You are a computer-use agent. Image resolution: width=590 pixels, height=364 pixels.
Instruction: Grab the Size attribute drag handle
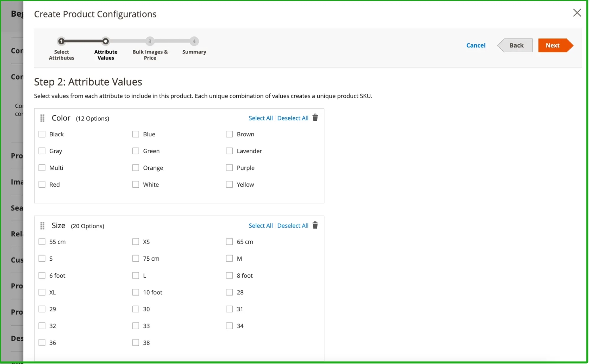[42, 226]
